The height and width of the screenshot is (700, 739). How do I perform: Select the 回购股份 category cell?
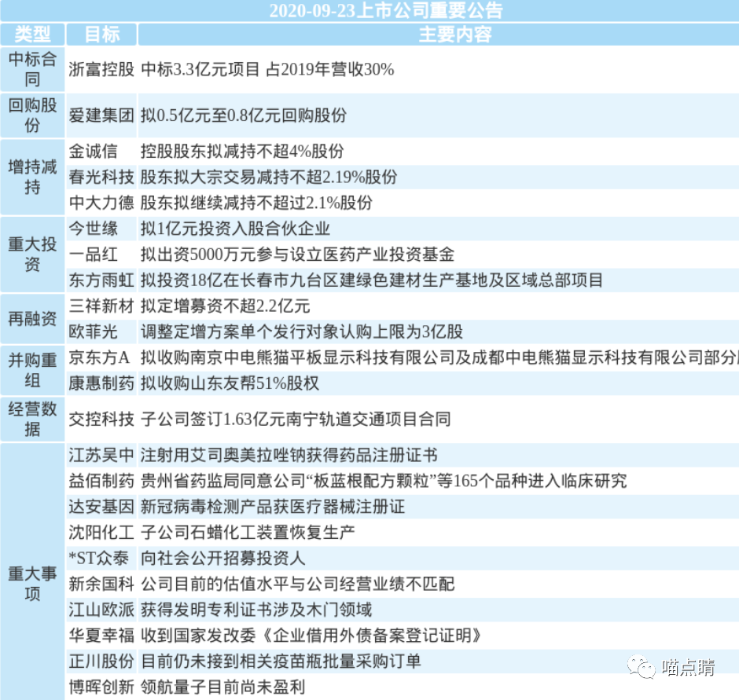click(x=32, y=115)
